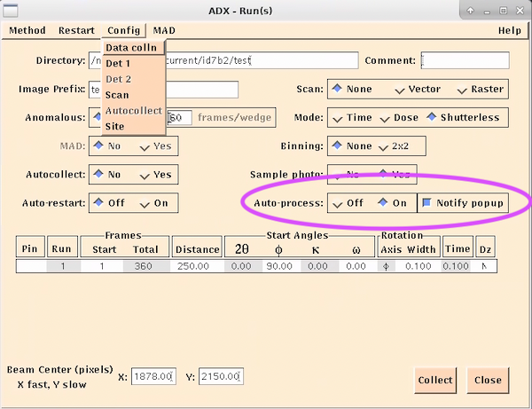Select Raster scan option
This screenshot has width=532, height=409.
pyautogui.click(x=482, y=90)
